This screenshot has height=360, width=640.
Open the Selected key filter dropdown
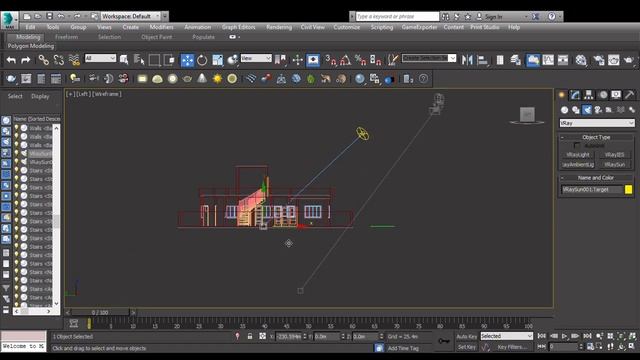coord(507,336)
